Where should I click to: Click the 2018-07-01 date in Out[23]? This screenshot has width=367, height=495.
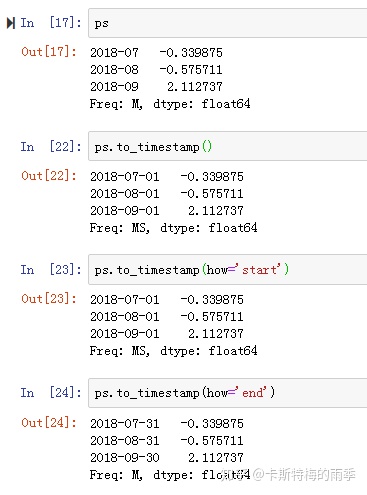point(125,300)
